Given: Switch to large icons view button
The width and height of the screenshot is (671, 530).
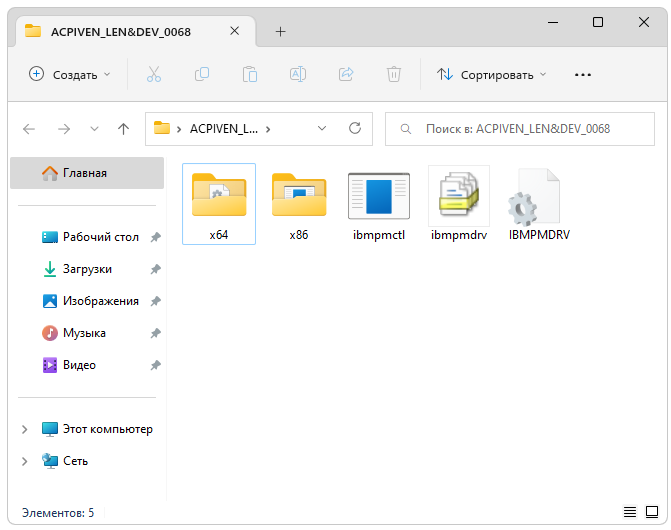Looking at the screenshot, I should [652, 512].
